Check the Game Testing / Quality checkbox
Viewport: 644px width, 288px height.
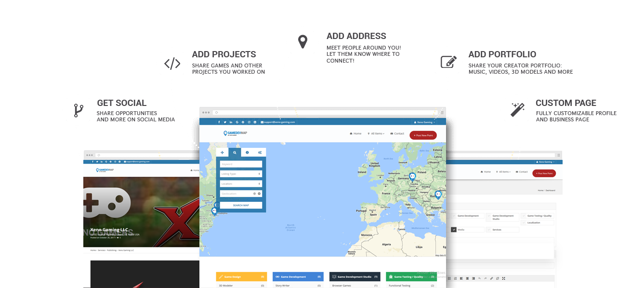click(524, 216)
